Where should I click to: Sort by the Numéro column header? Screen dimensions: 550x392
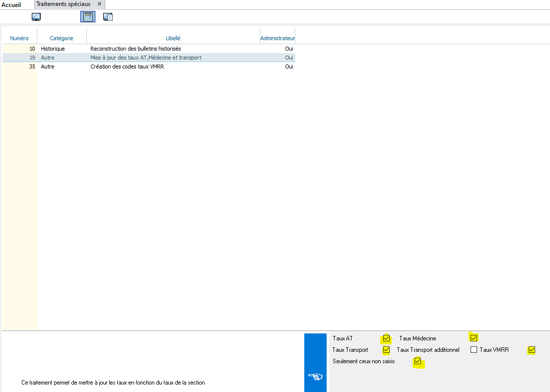pos(19,38)
